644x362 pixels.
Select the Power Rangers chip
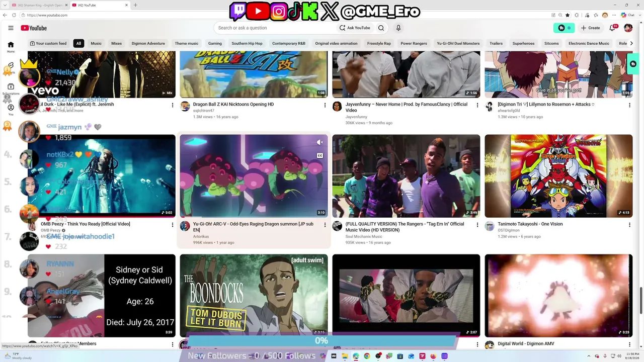(414, 43)
